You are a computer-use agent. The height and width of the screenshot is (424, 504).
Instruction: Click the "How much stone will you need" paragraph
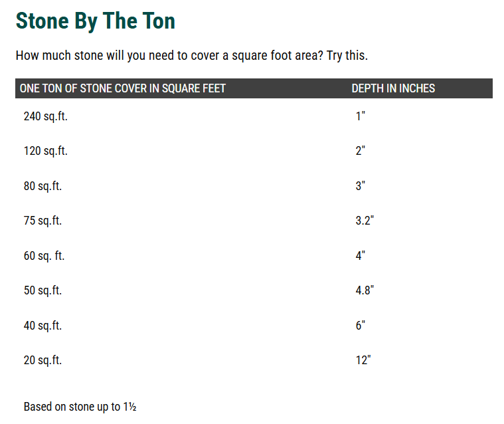point(191,55)
